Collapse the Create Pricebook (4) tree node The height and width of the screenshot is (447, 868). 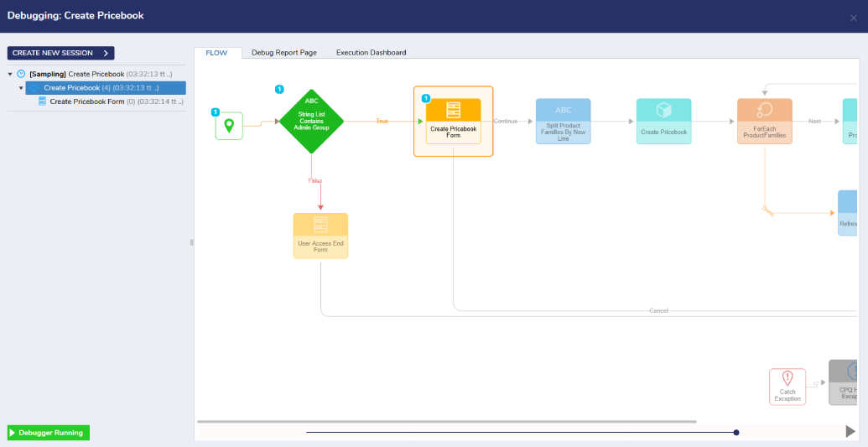pyautogui.click(x=21, y=88)
